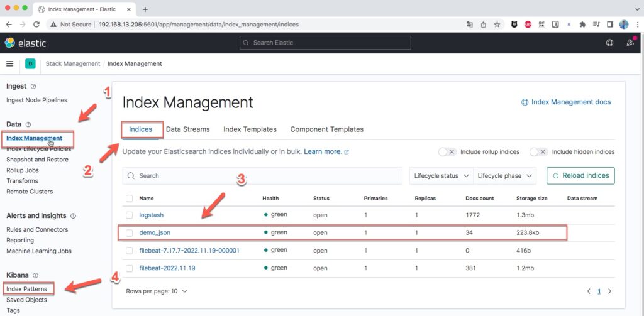644x316 pixels.
Task: Click the ABP extension icon
Action: tap(528, 25)
